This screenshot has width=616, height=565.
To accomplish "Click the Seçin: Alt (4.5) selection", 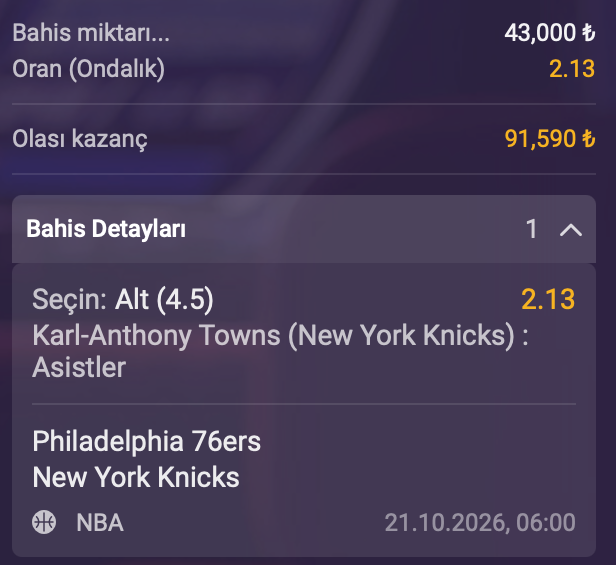I will coord(123,300).
